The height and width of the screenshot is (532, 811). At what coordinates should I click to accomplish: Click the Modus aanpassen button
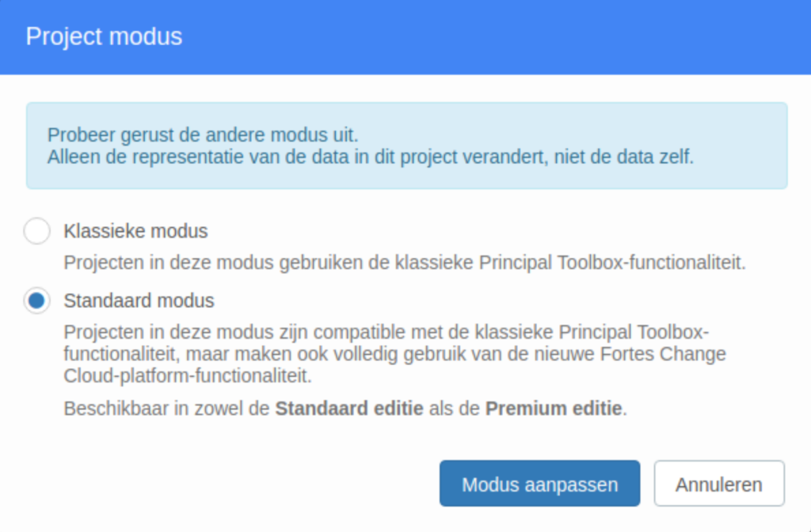pyautogui.click(x=539, y=484)
